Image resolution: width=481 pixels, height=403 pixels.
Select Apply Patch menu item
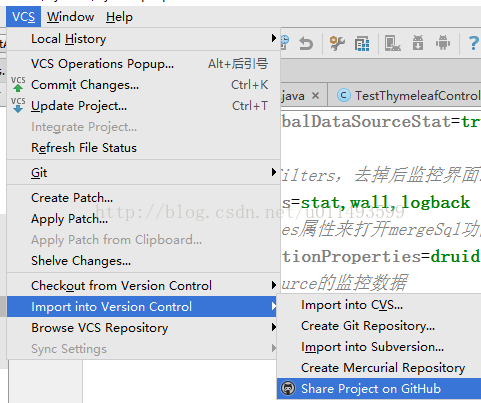click(143, 219)
